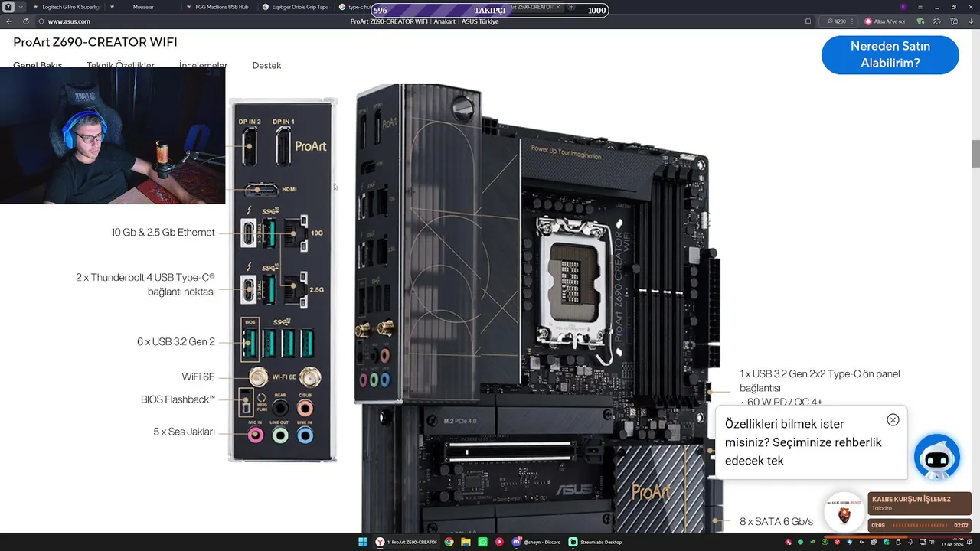This screenshot has width=980, height=551.
Task: Click the '6 x USB 3.2 Gen 2' label
Action: click(x=176, y=342)
